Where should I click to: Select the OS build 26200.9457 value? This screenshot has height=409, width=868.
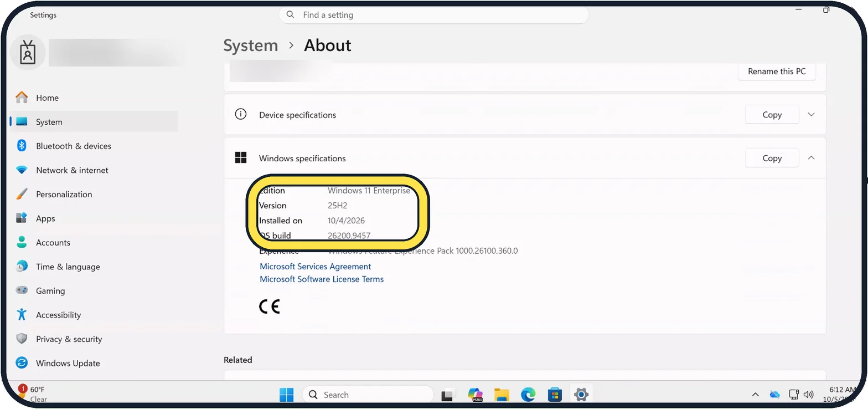(349, 236)
